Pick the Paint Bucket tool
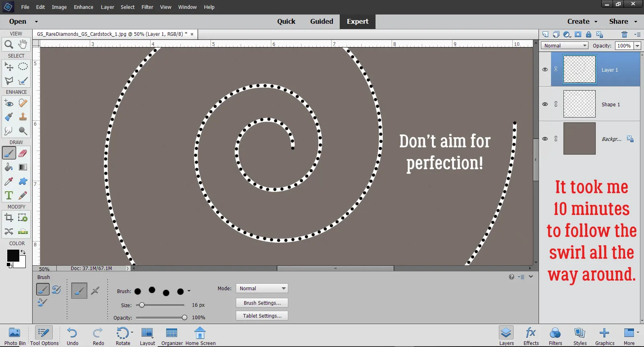Viewport: 644px width, 347px height. point(8,167)
